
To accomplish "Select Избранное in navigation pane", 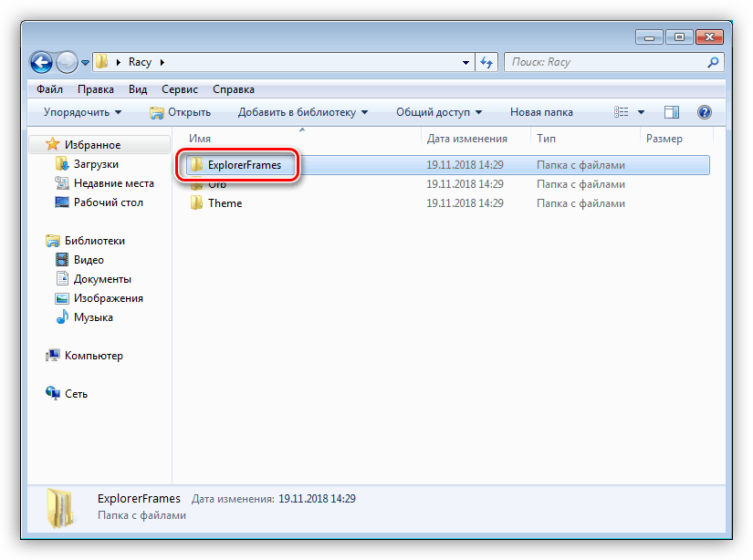I will 93,145.
